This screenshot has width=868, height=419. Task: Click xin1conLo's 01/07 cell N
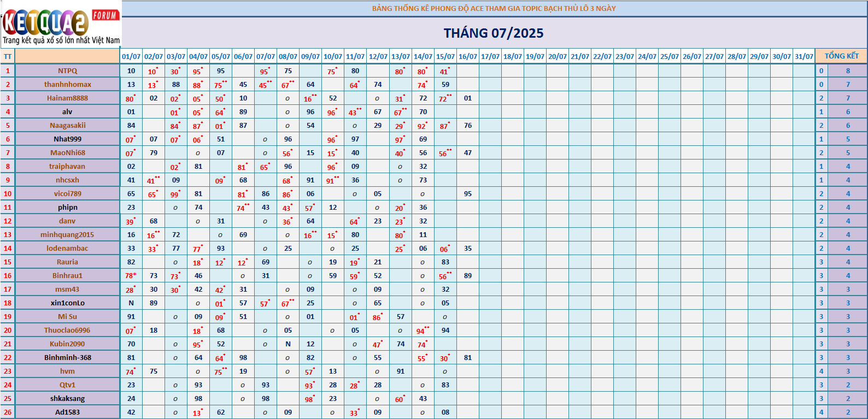click(x=131, y=303)
